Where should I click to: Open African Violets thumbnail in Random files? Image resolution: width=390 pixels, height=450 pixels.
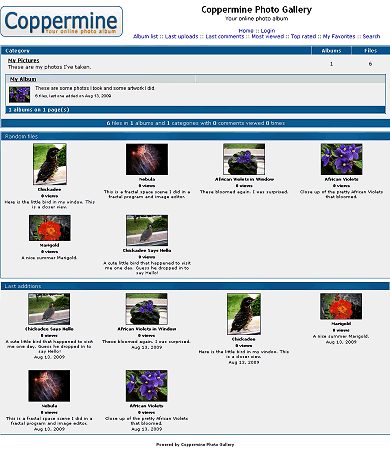[x=341, y=159]
